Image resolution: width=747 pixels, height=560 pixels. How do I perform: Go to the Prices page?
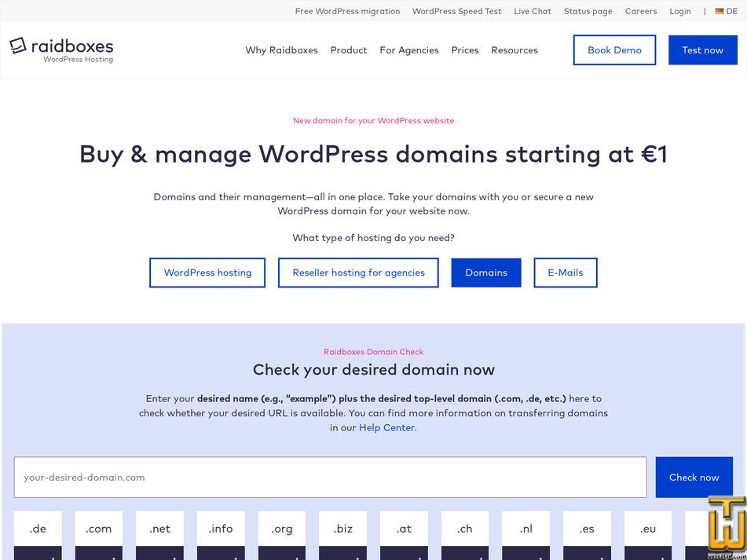point(464,50)
